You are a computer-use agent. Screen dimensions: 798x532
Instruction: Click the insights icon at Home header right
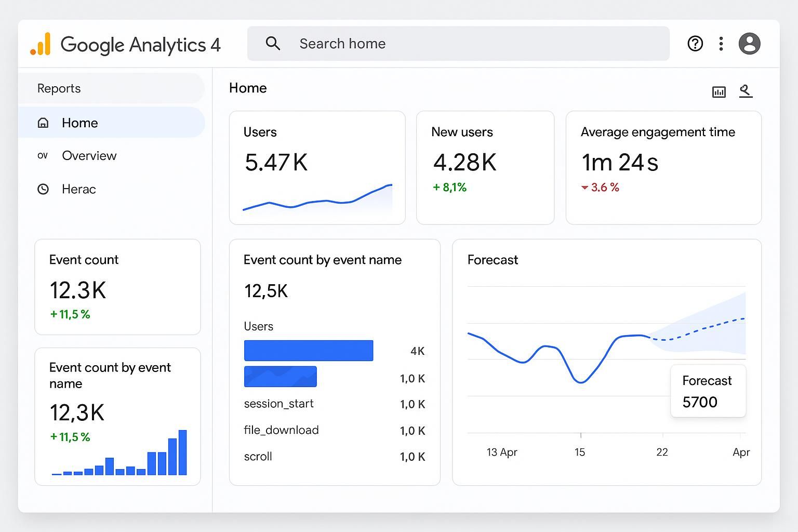746,91
